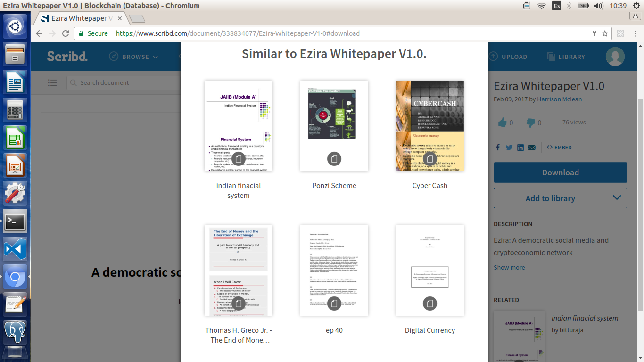Click the 76 views text

click(x=574, y=123)
